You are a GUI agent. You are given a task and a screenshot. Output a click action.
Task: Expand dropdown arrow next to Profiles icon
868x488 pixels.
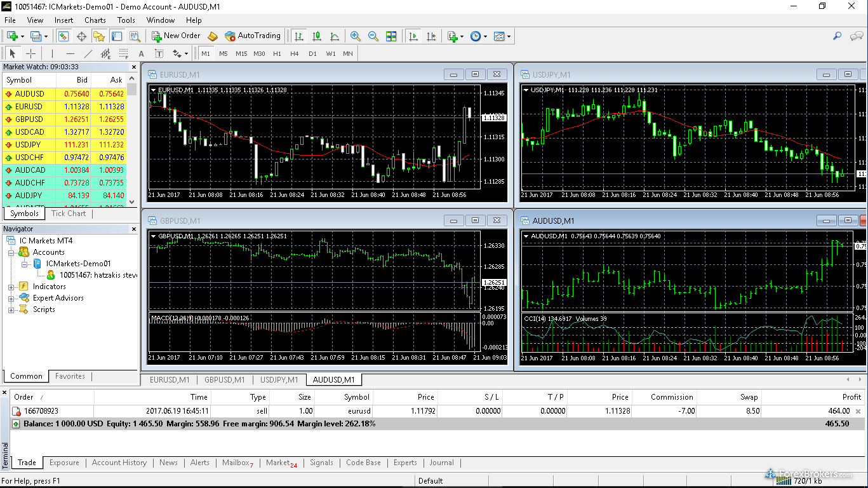[x=46, y=36]
